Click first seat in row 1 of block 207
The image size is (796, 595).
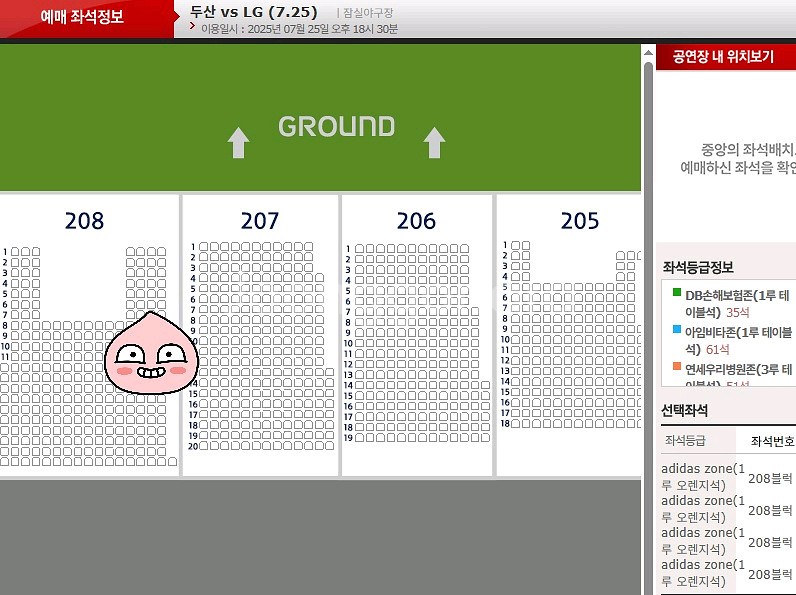[204, 247]
